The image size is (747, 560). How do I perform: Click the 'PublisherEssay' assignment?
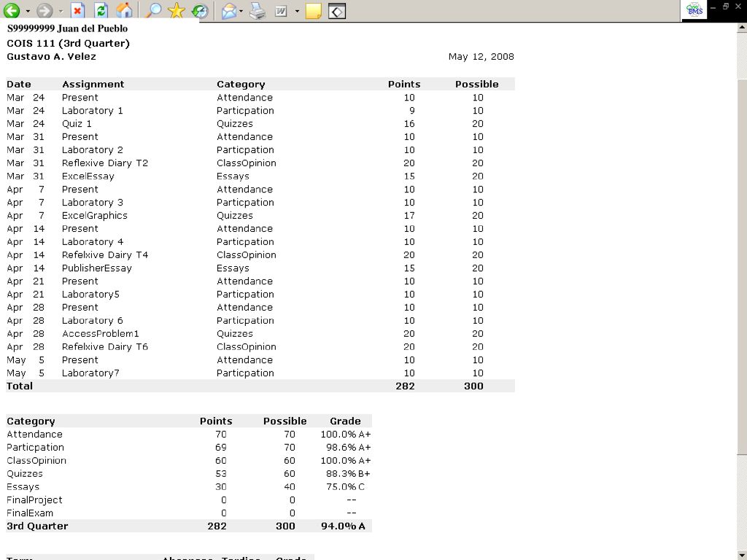point(97,268)
